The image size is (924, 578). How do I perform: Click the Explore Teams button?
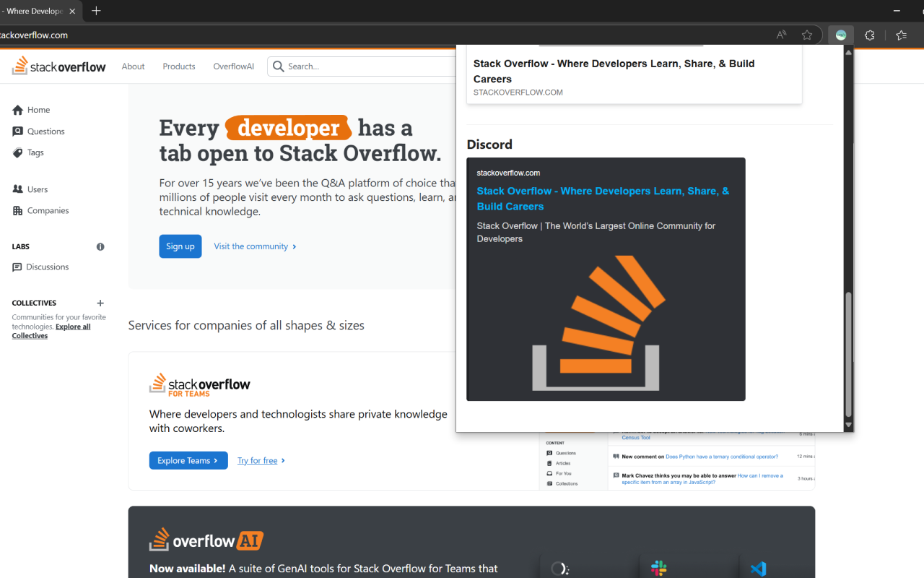[x=188, y=460]
